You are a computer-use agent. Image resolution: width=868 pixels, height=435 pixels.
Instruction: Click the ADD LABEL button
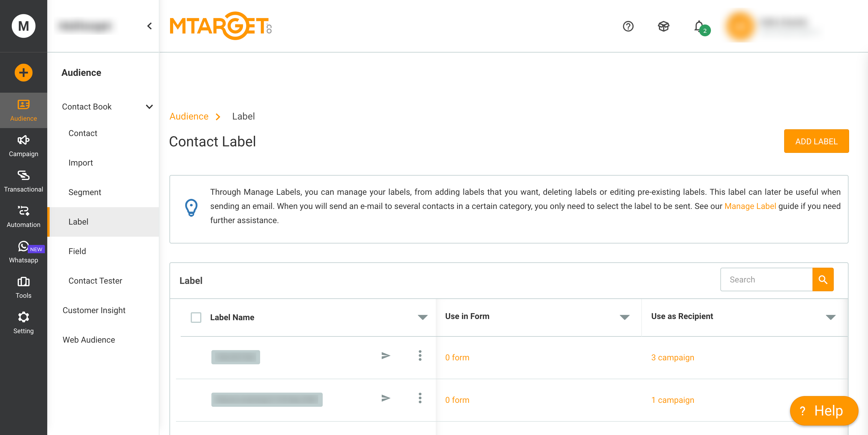816,141
